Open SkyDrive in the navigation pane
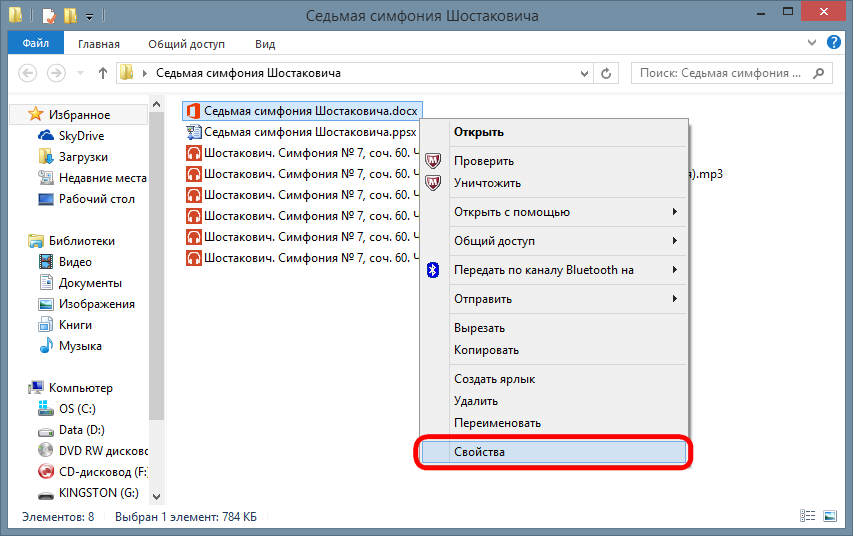 80,136
